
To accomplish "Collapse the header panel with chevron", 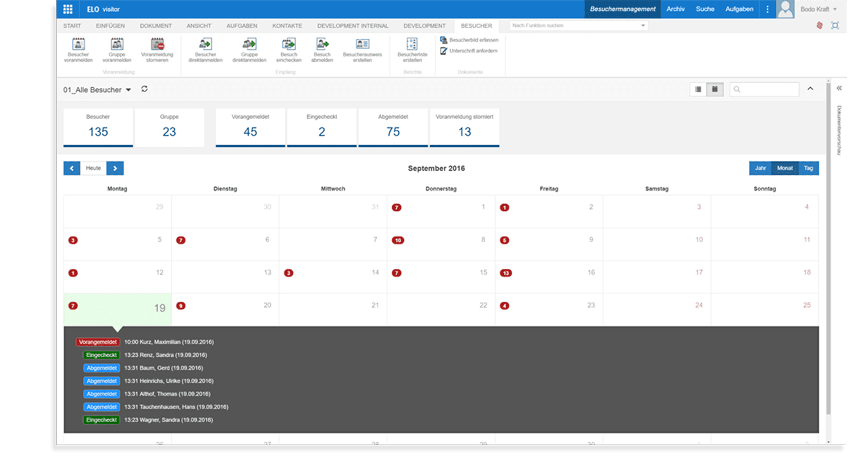I will [810, 89].
